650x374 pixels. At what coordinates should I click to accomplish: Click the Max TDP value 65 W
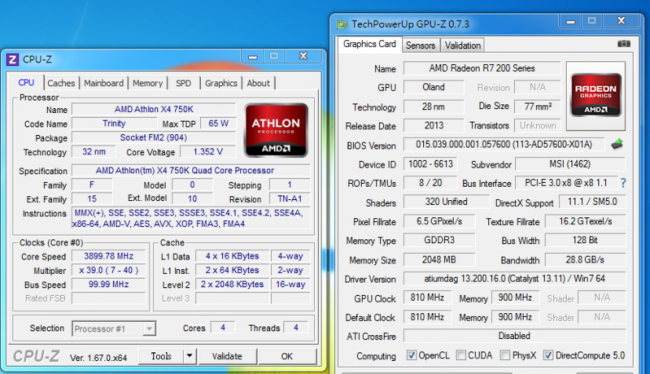[x=218, y=124]
